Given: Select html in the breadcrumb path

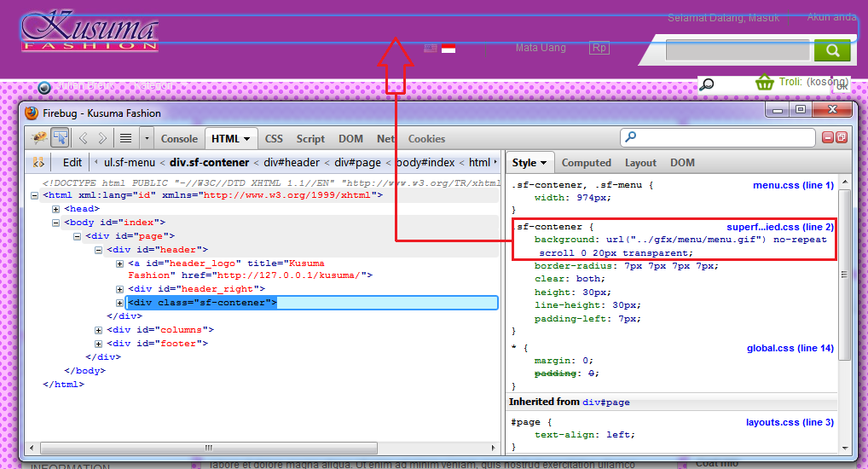Looking at the screenshot, I should [x=479, y=163].
